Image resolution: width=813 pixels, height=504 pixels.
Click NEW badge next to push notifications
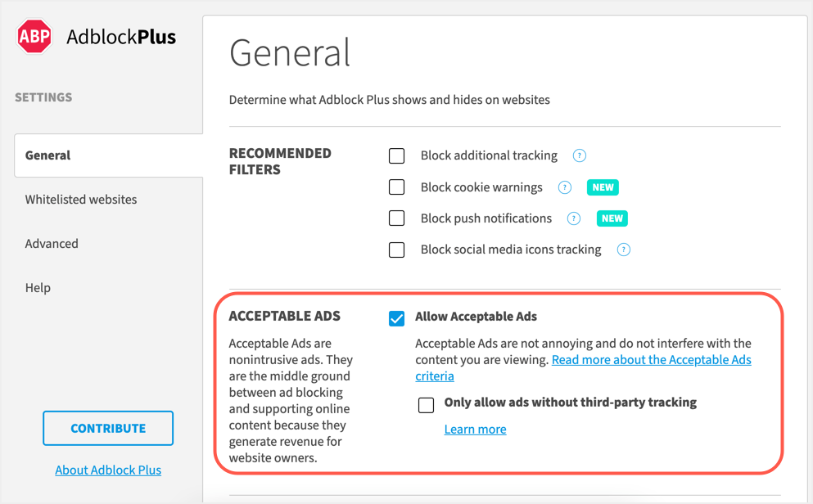click(612, 218)
